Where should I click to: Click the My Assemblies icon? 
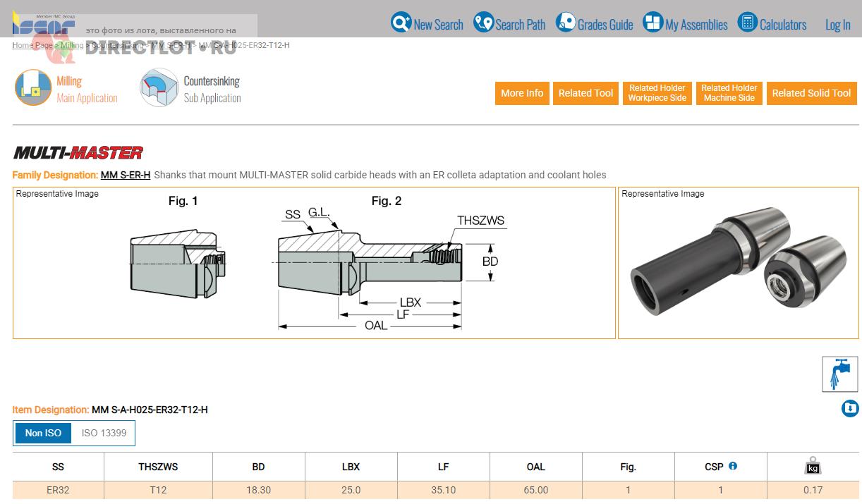point(653,23)
